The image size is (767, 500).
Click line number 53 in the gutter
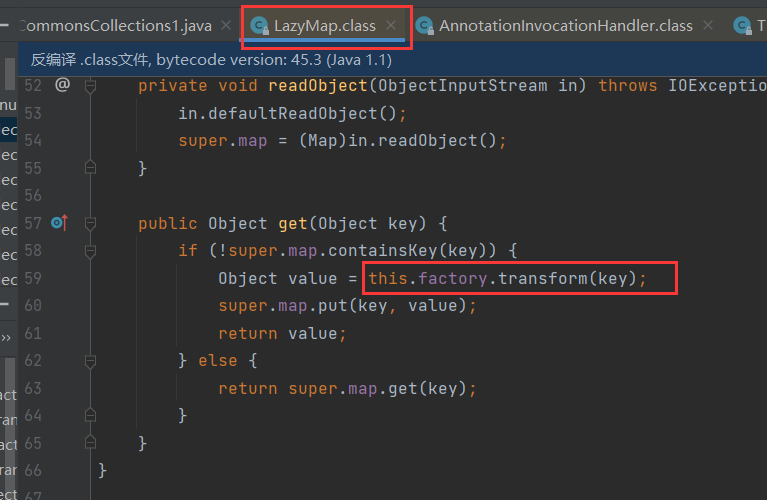point(33,114)
